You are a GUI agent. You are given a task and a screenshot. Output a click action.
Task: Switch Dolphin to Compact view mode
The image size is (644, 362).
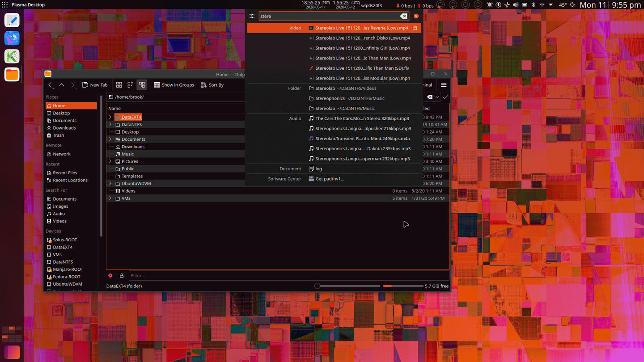[130, 85]
